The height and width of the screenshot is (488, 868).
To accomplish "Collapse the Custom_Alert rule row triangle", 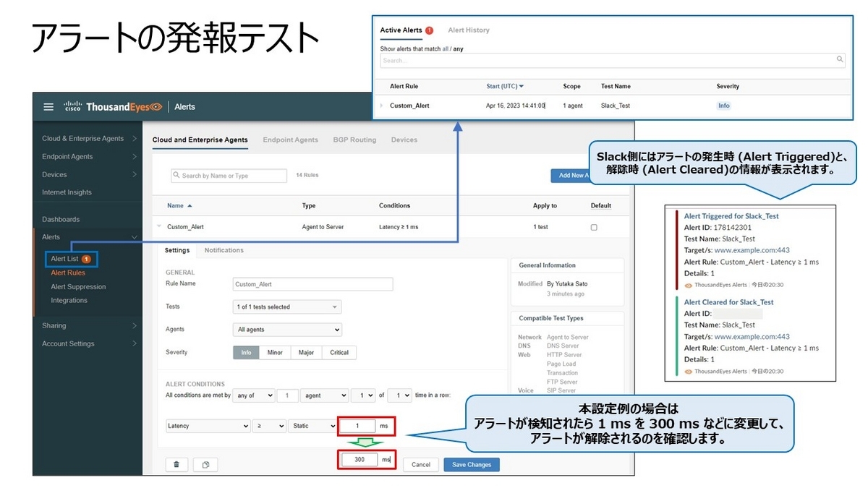I will pos(159,226).
